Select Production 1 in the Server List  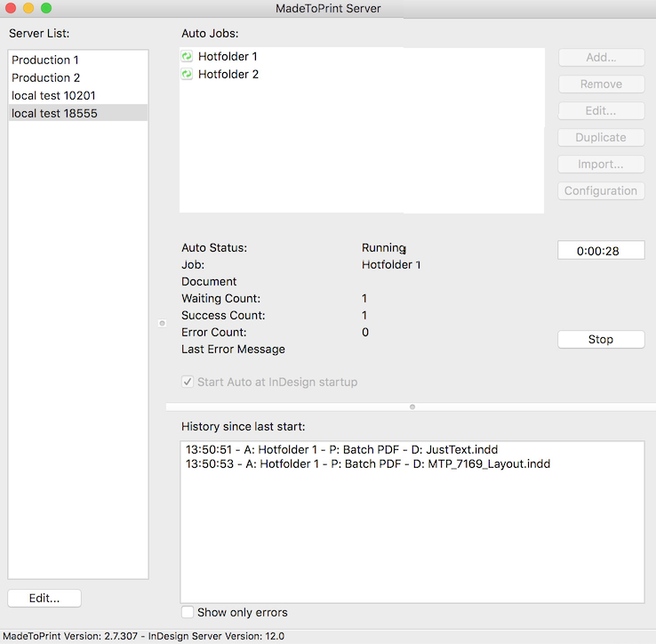point(78,60)
